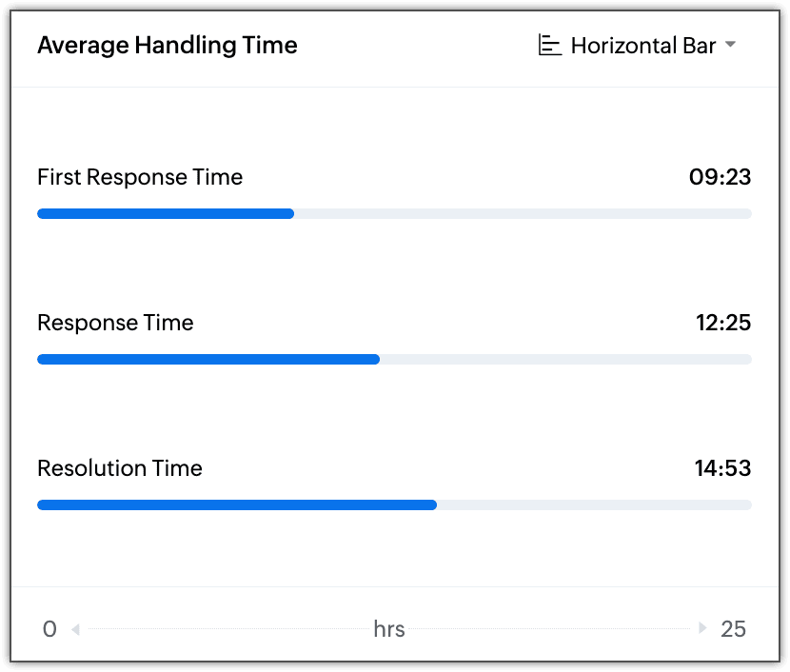Click the right arrow on the hrs axis

coord(702,627)
